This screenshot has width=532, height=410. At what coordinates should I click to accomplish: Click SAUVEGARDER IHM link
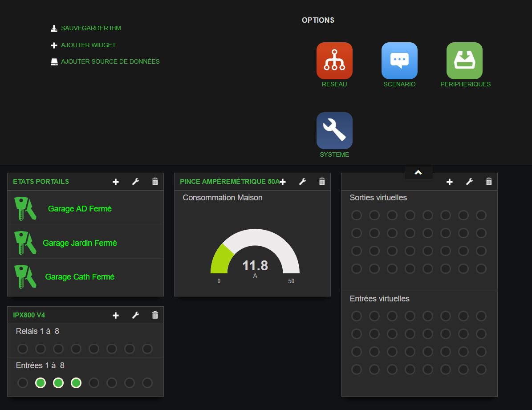[91, 28]
